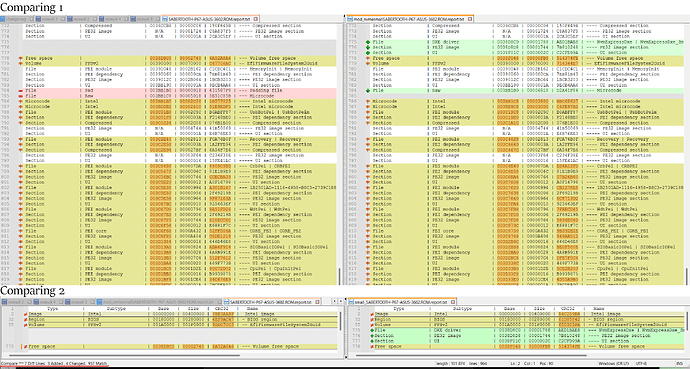The height and width of the screenshot is (369, 690).
Task: Click the save-state icon on change.log tab
Action: point(3,19)
